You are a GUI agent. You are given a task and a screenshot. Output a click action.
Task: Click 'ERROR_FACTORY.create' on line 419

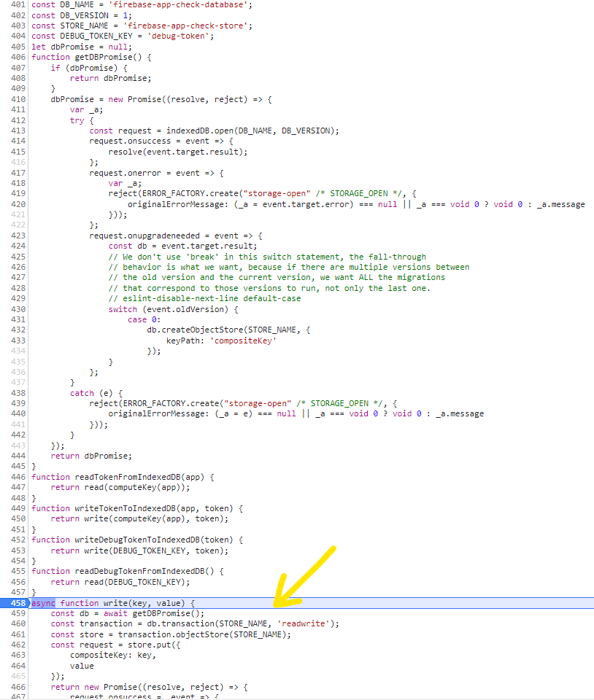coord(190,194)
